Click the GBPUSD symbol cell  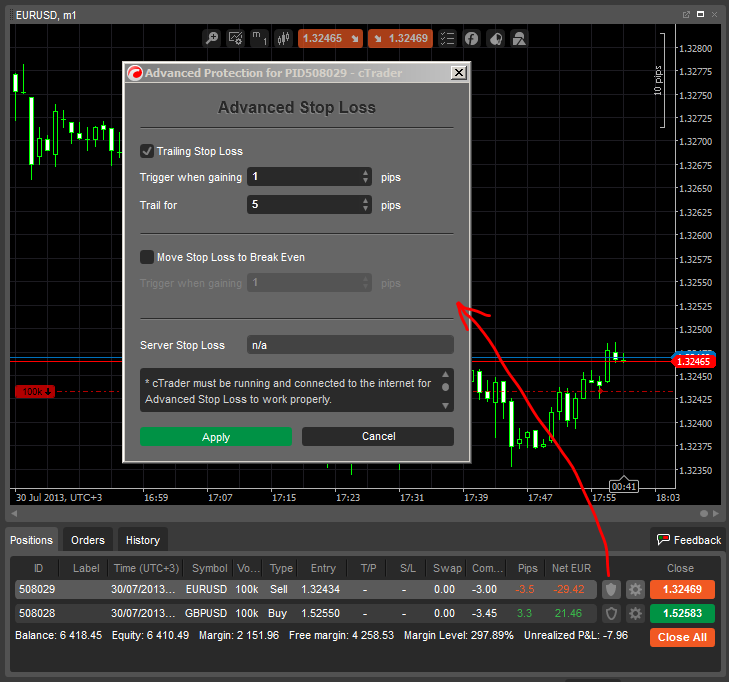[206, 613]
